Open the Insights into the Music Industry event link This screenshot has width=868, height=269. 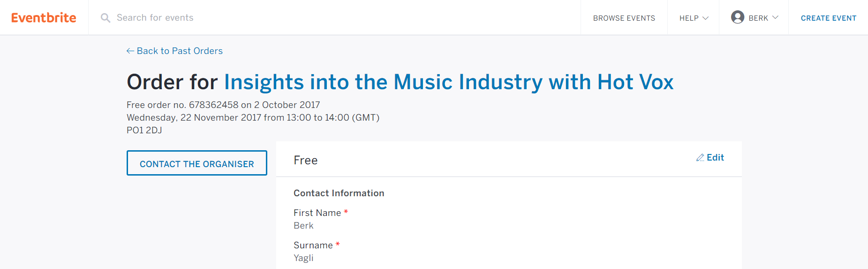448,82
